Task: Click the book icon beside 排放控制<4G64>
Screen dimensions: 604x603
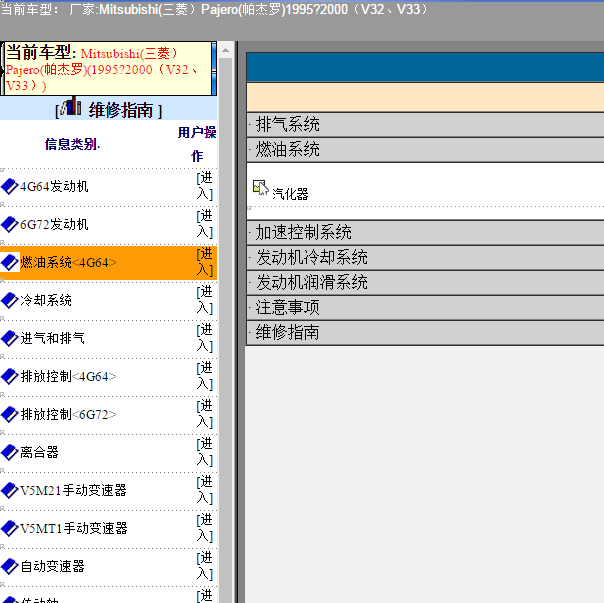Action: pos(10,377)
